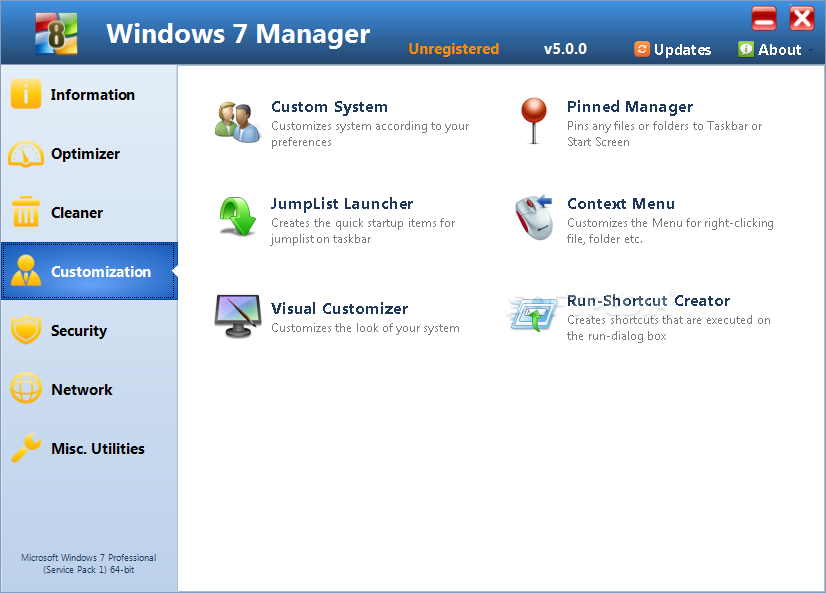Click the Unregistered status link
826x593 pixels.
tap(454, 49)
